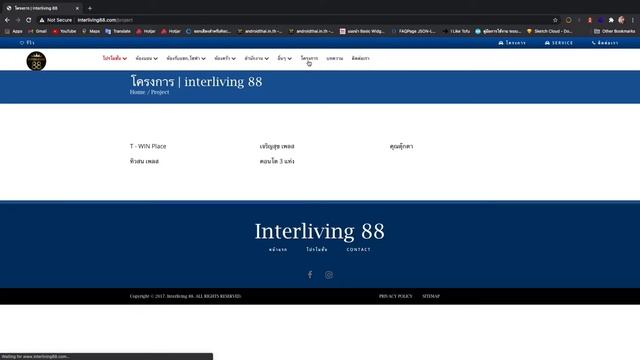Open the FAQPage JSON-L bookmark

click(x=413, y=31)
